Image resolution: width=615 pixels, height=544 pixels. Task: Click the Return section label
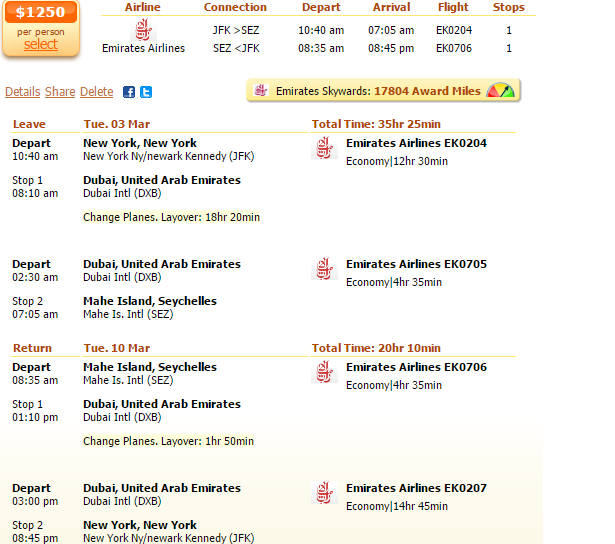[32, 348]
